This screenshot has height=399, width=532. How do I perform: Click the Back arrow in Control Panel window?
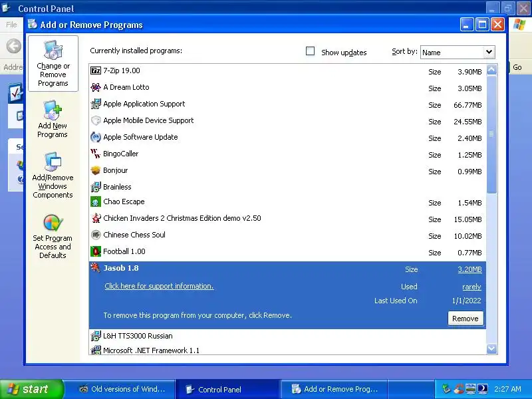[x=14, y=46]
